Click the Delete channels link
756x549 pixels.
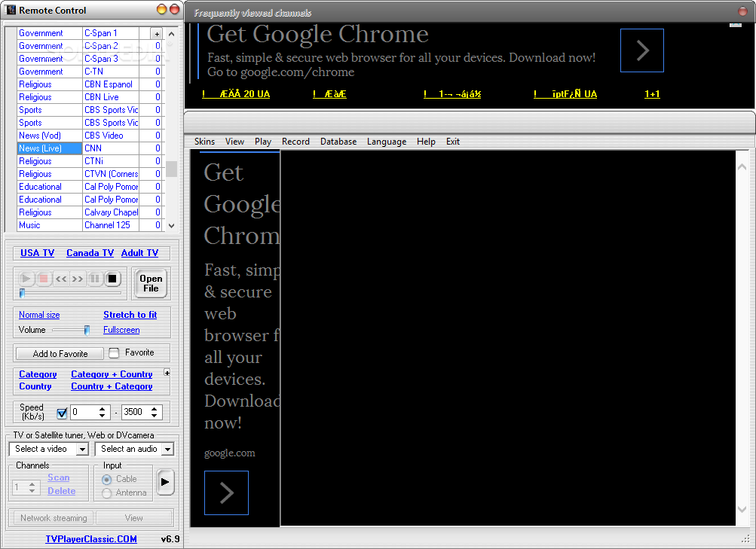[61, 491]
